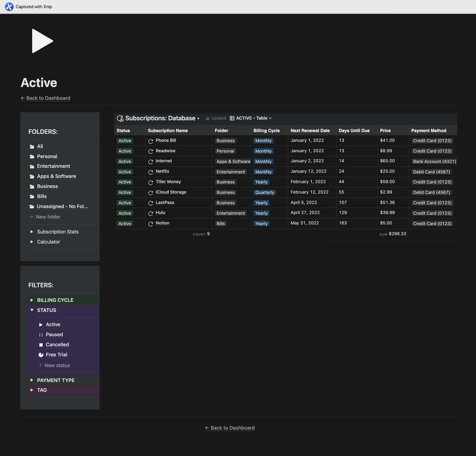Click the Bank Account (4321) payment tag
The image size is (476, 456).
(434, 161)
